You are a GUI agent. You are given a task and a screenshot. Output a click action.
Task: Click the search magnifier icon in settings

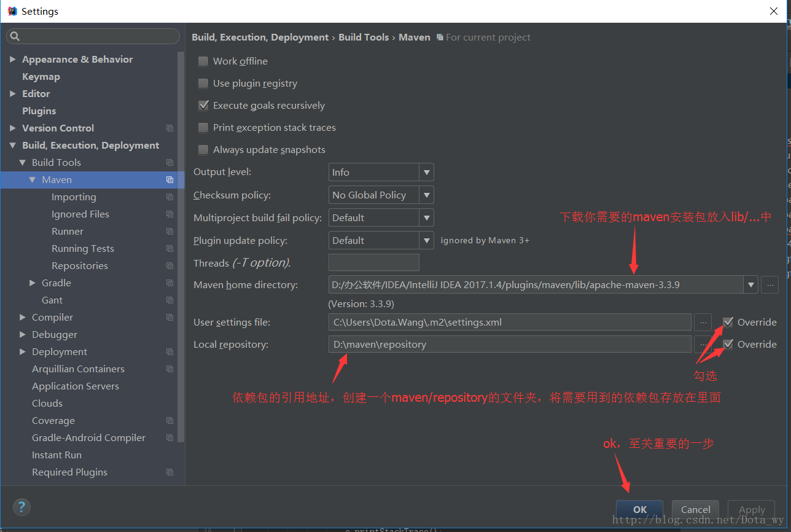pyautogui.click(x=15, y=36)
